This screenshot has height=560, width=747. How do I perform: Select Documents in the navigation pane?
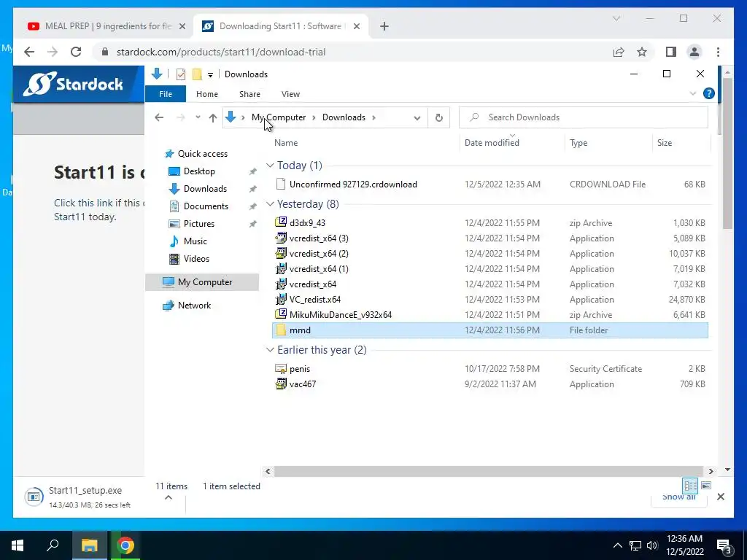pos(206,206)
